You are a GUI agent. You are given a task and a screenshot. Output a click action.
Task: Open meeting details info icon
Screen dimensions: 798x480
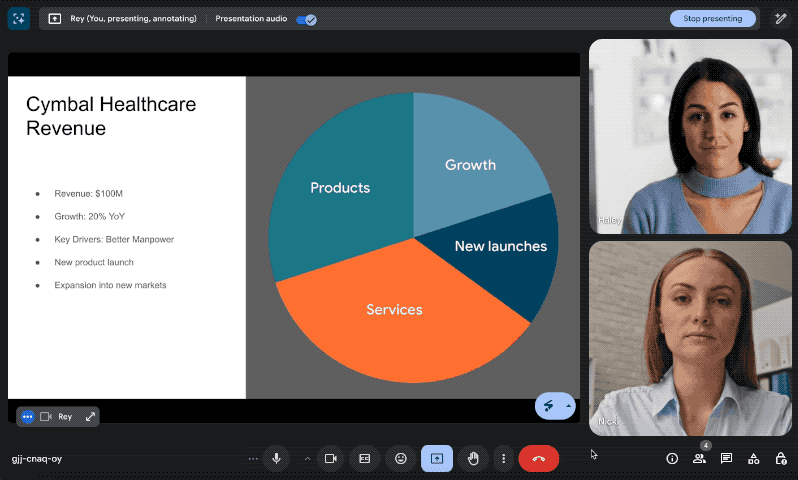[x=672, y=459]
